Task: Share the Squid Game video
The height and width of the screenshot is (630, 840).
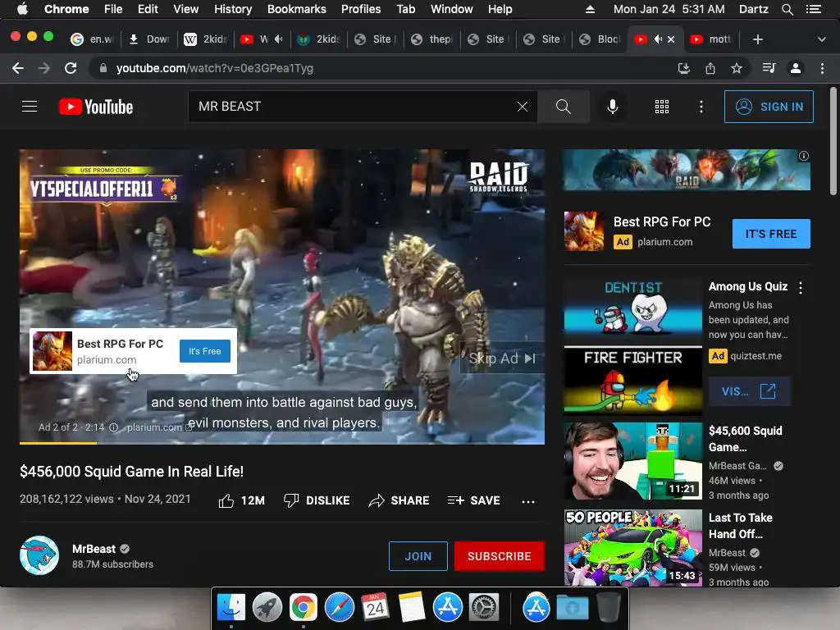Action: [399, 500]
